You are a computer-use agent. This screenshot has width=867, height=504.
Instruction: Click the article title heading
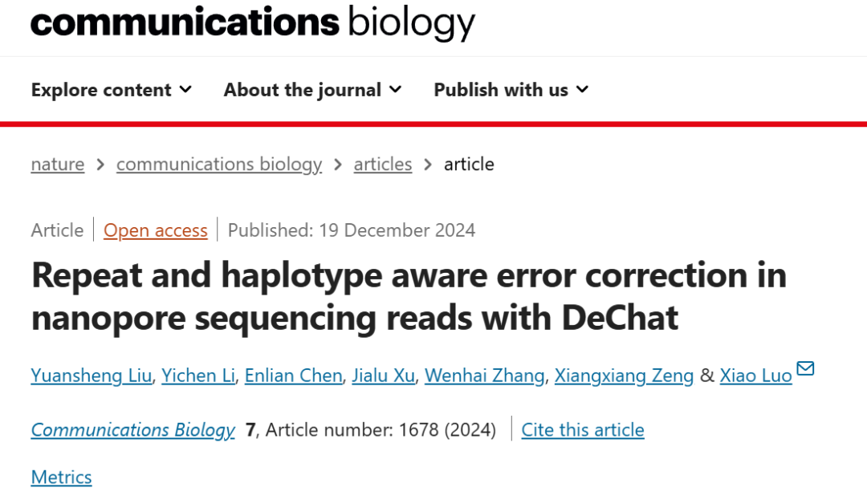pyautogui.click(x=409, y=296)
